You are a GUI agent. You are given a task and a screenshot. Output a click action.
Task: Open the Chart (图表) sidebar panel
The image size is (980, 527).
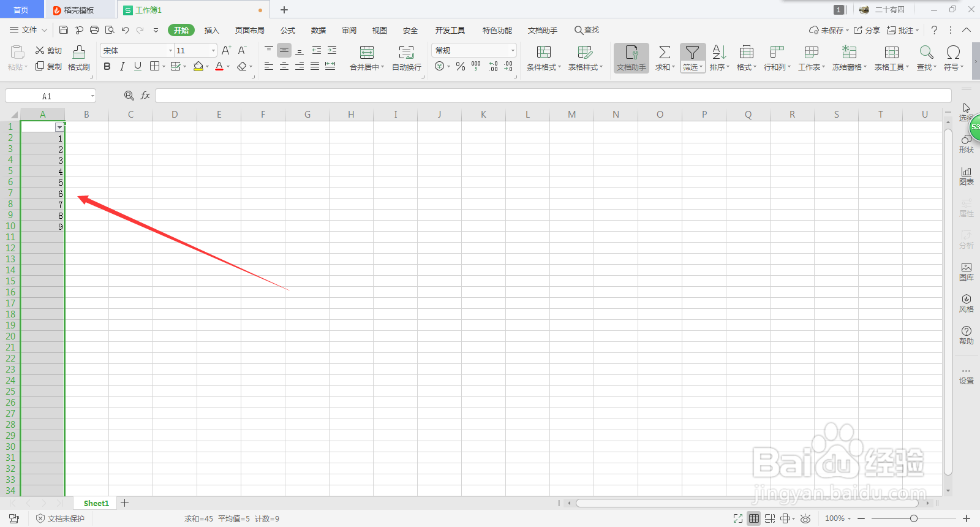pos(967,176)
